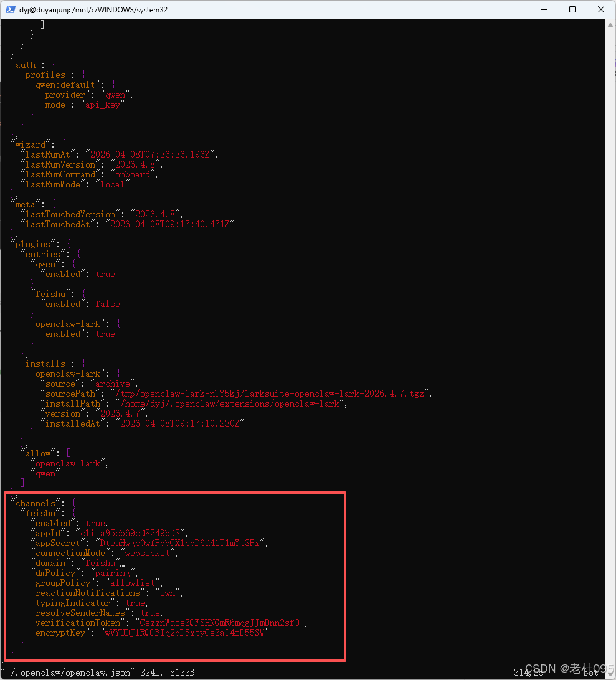Click the false value under feishu enabled
The width and height of the screenshot is (616, 680).
pyautogui.click(x=108, y=305)
